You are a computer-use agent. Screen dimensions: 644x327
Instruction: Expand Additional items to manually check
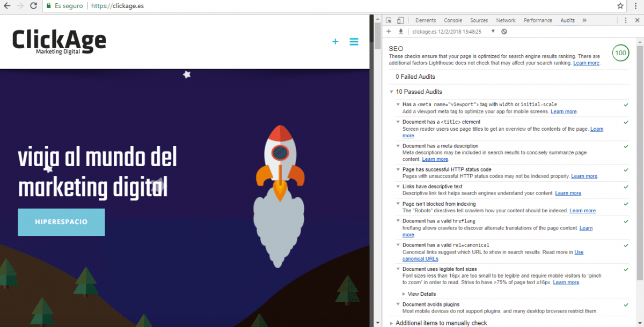point(440,323)
